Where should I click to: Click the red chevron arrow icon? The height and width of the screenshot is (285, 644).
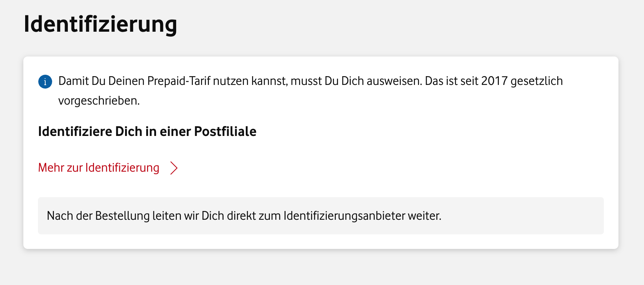[x=174, y=168]
